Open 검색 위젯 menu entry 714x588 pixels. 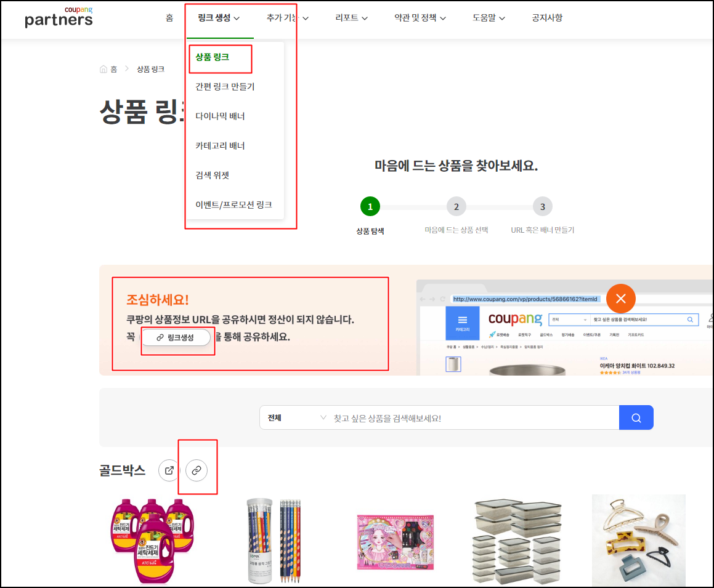212,175
